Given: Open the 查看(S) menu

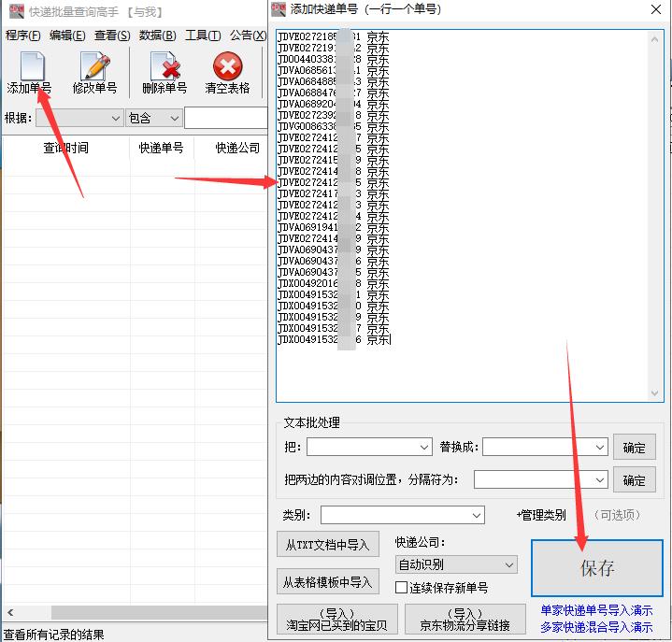Looking at the screenshot, I should [112, 36].
